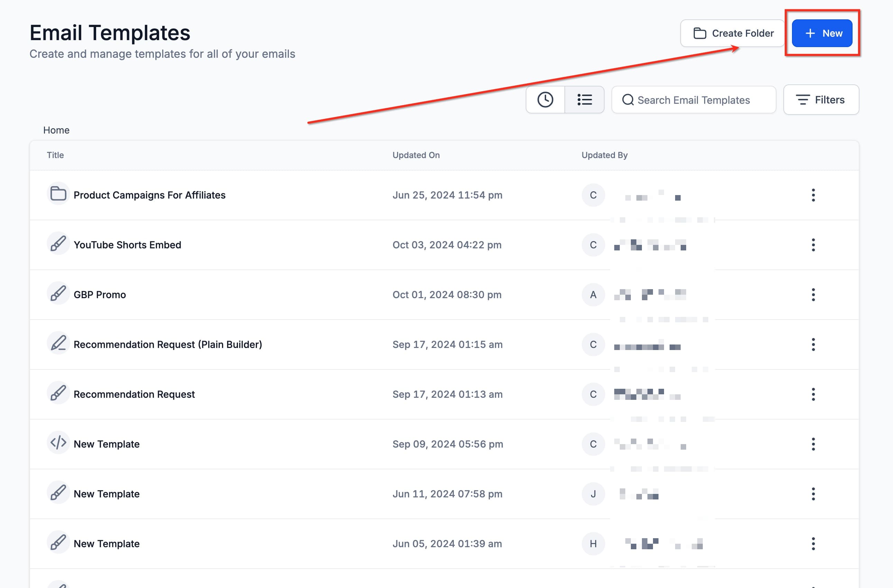Open the options menu for the Jun 05 New Template

813,543
